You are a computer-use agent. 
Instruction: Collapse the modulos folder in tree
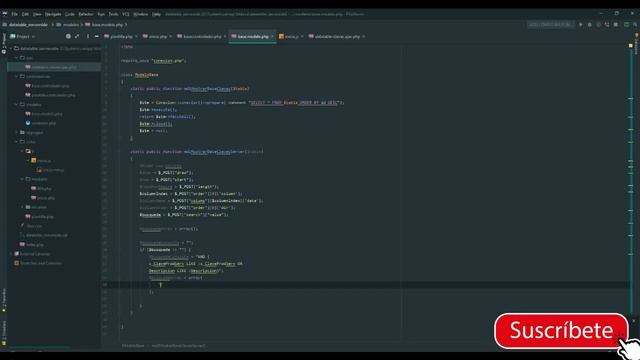(22, 179)
